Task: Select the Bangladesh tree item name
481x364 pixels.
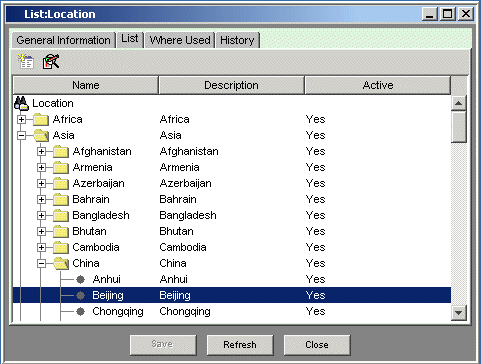Action: [101, 215]
